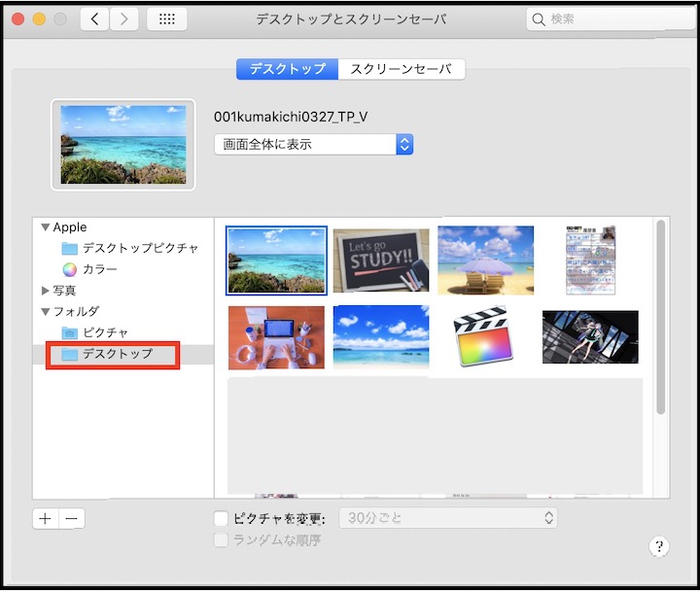Screen dimensions: 700x591
Task: Expand the 写真 section triangle
Action: click(45, 291)
